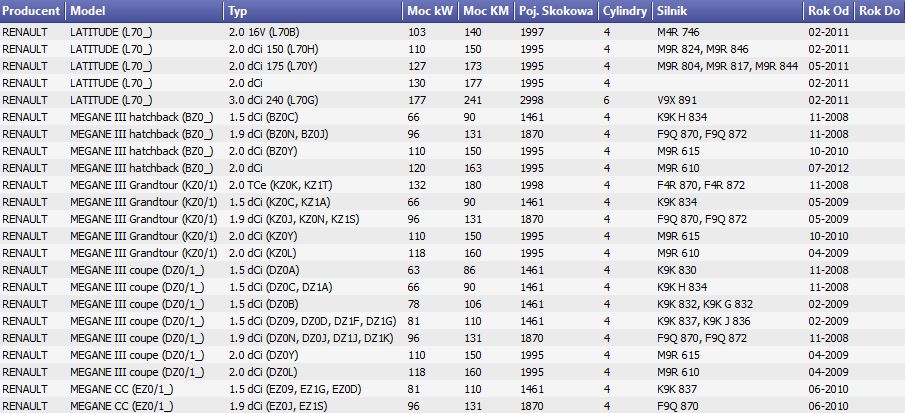Select the 1.5 dCi (KZ0C, KZ1A) cell
The image size is (905, 413).
[279, 202]
